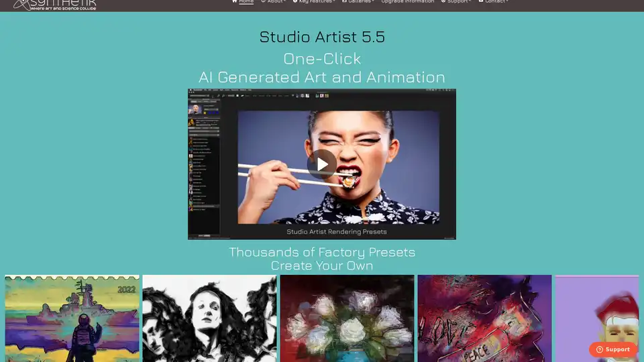Click the Synthetik logo in the header
The image size is (644, 362).
[x=55, y=5]
